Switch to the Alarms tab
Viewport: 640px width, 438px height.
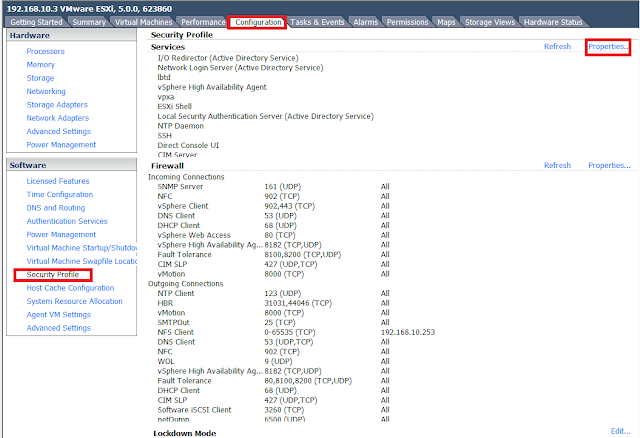(x=365, y=22)
